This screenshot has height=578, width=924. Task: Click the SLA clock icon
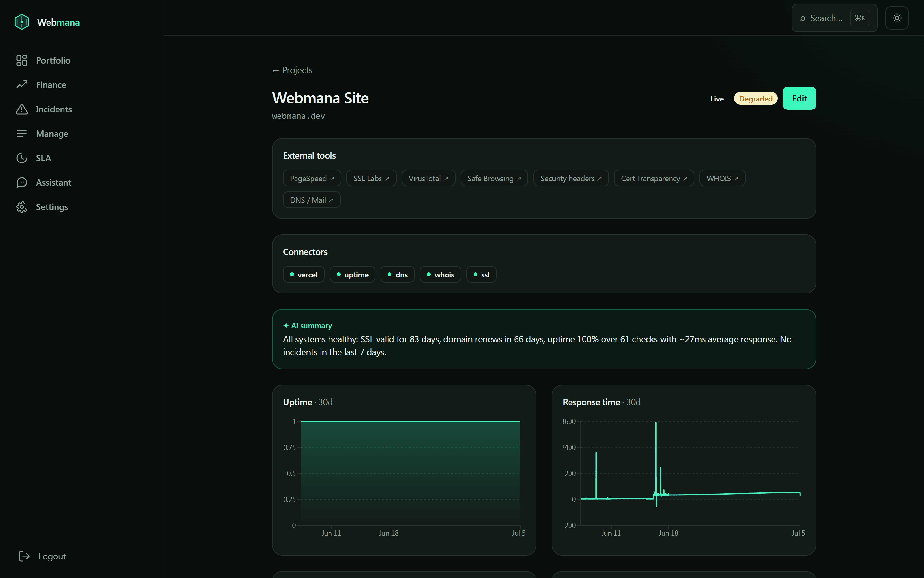coord(22,158)
